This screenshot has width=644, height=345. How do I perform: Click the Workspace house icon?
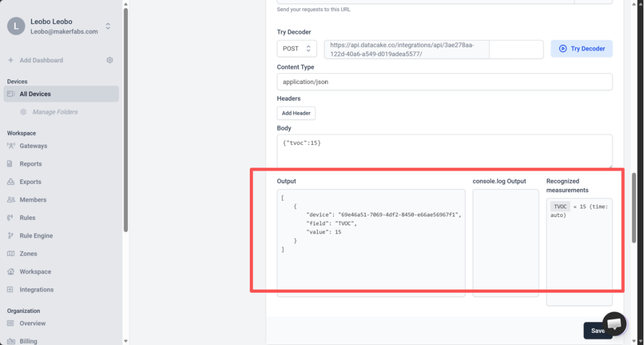[10, 272]
